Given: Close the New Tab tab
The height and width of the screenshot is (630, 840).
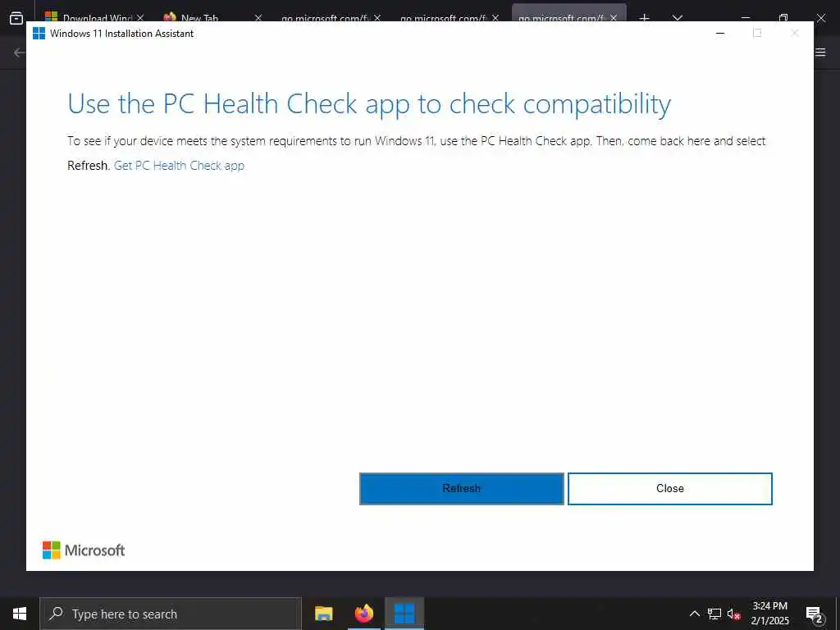Looking at the screenshot, I should [x=258, y=18].
